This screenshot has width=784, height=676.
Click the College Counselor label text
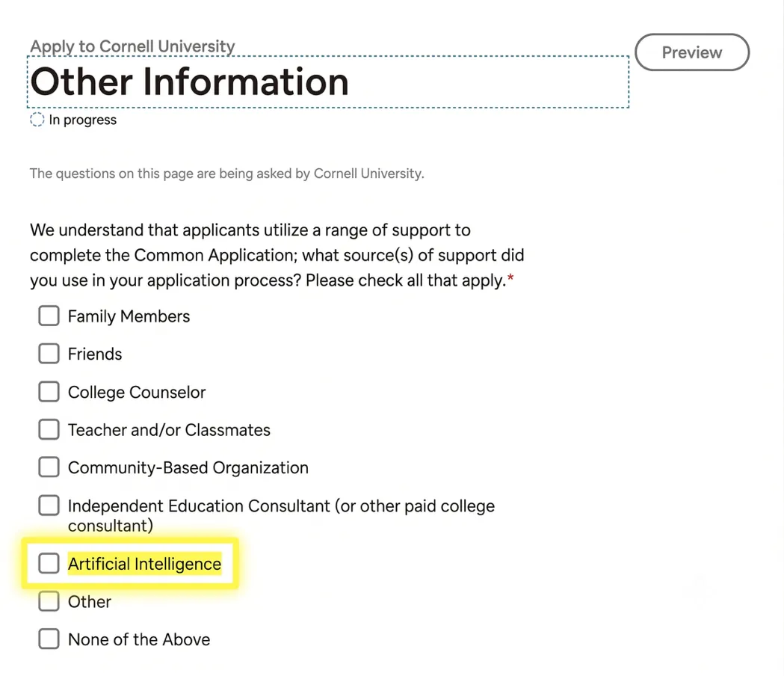click(x=137, y=392)
